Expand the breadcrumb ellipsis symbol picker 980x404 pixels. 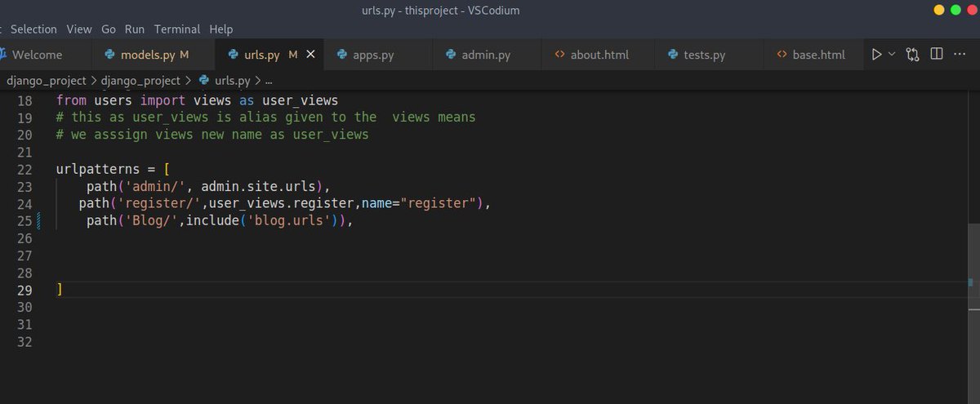pos(269,80)
